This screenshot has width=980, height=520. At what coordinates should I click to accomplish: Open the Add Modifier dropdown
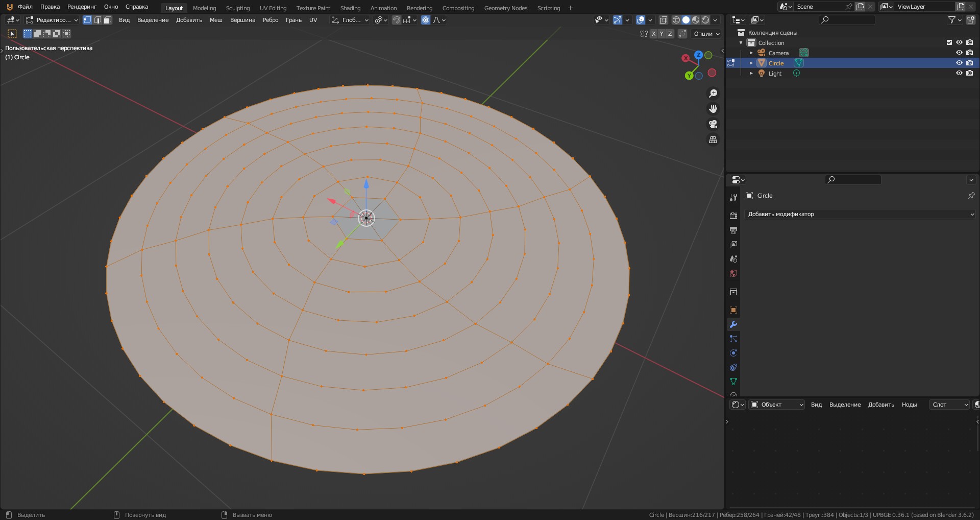(860, 214)
